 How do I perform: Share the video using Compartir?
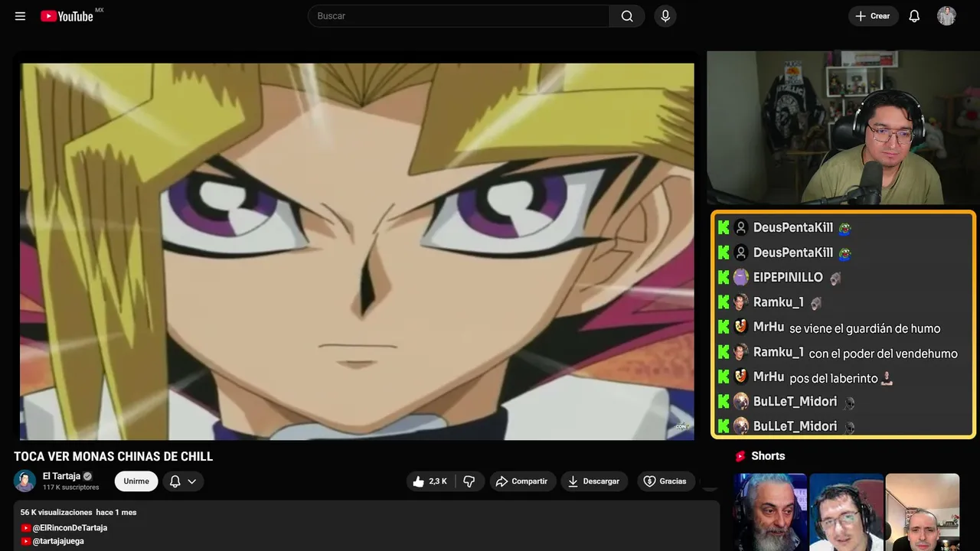tap(522, 481)
